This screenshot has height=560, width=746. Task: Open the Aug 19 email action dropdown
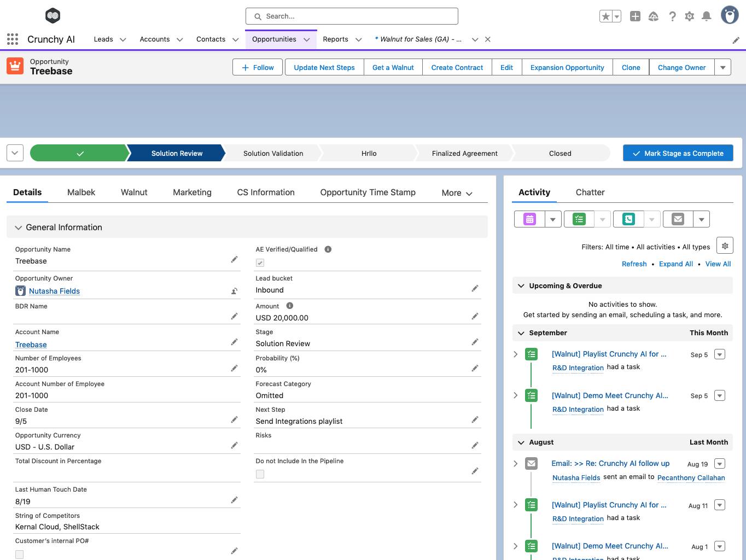pyautogui.click(x=720, y=464)
